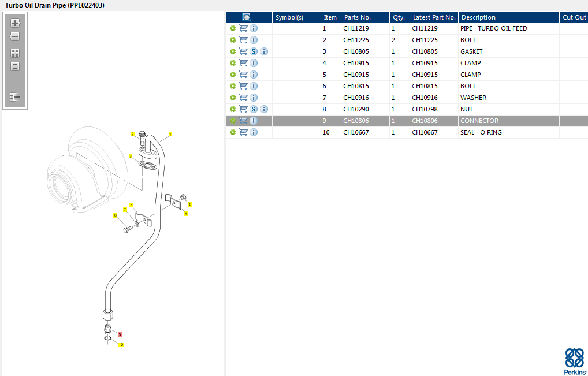Sort by Description column header
Viewport: 588px width, 376px height.
click(509, 17)
